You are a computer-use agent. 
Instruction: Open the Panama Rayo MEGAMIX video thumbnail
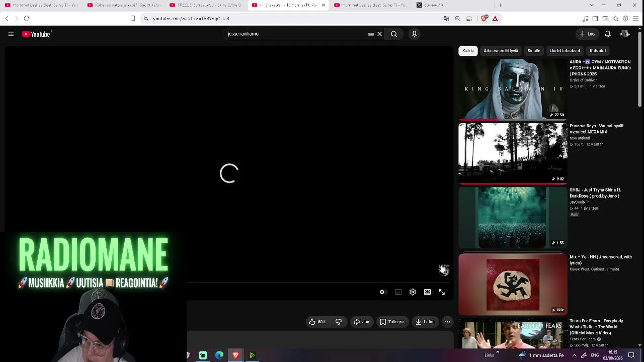coord(513,153)
